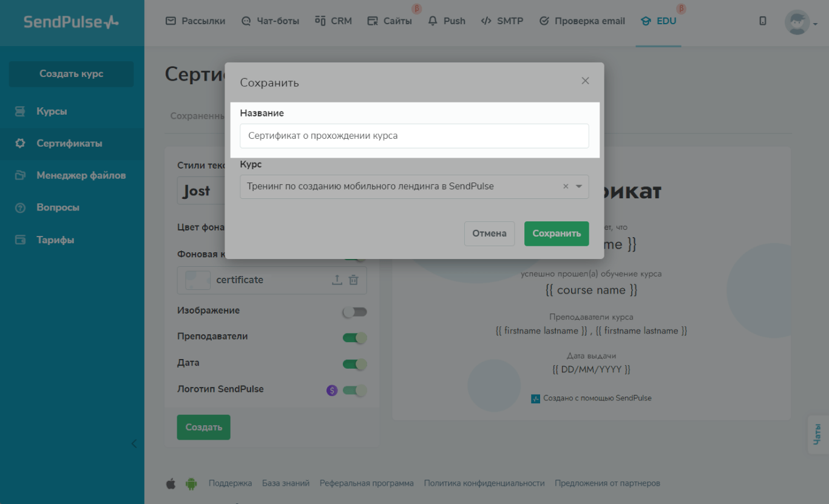Click the CRM icon in header
Image resolution: width=829 pixels, height=504 pixels.
pos(320,21)
